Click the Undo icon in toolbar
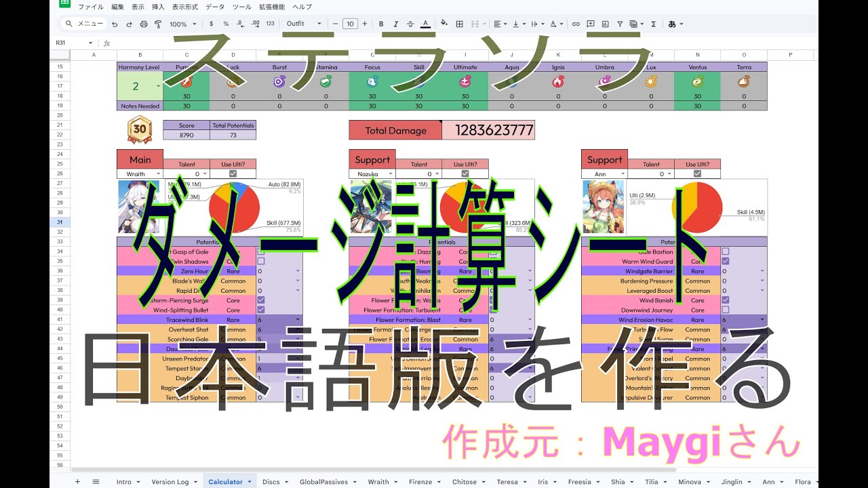Image resolution: width=868 pixels, height=488 pixels. click(x=114, y=24)
